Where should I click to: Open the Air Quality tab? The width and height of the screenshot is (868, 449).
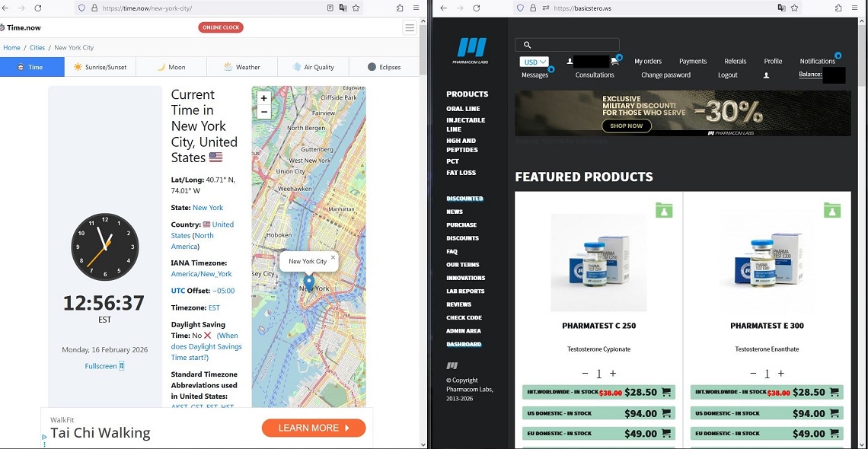(x=313, y=67)
